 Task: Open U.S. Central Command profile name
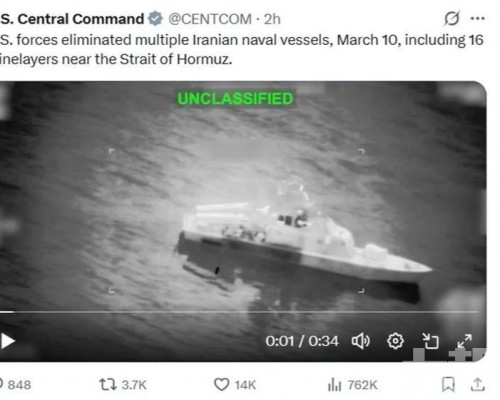point(72,19)
